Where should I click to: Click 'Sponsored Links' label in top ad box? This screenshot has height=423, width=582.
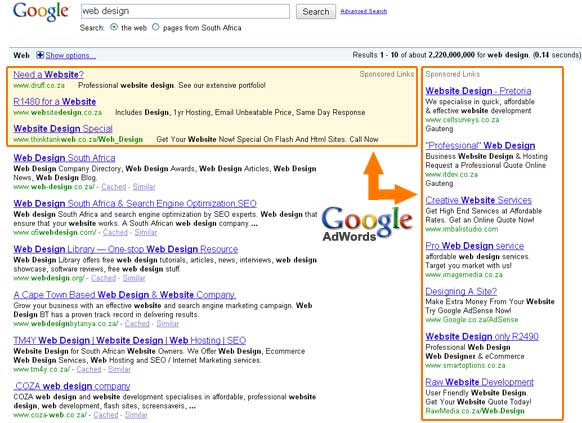tap(387, 74)
